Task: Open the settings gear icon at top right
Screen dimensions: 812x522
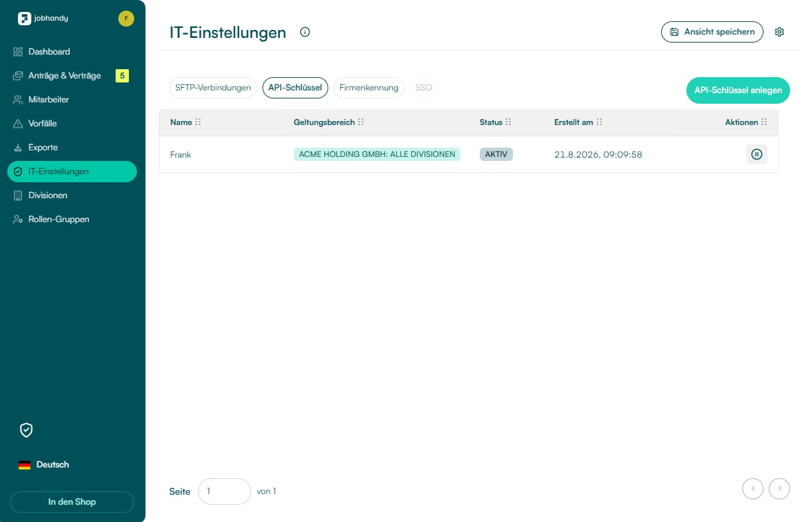Action: [x=779, y=32]
